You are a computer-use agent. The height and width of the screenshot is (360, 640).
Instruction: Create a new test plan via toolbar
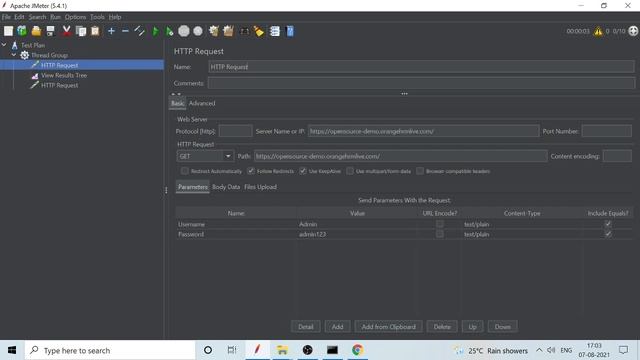pos(8,31)
